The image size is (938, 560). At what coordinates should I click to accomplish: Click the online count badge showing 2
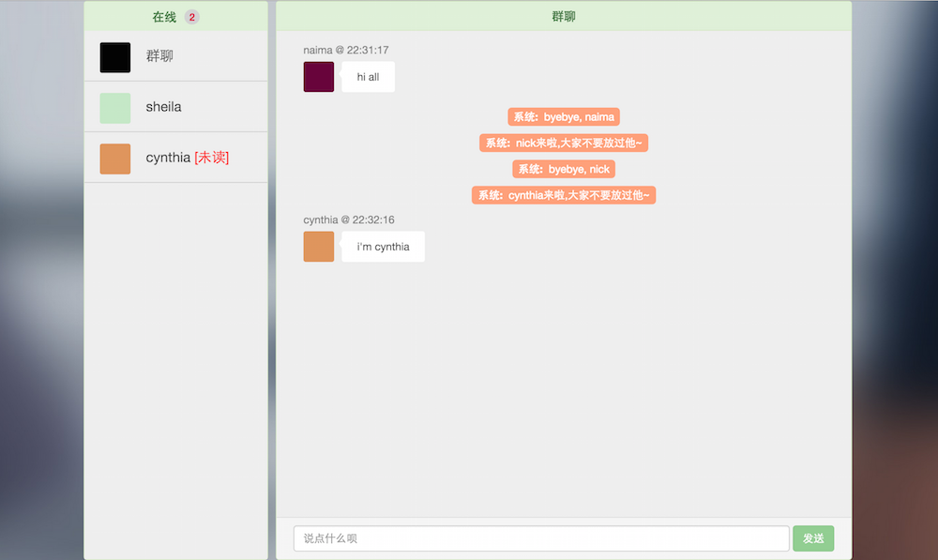pos(191,17)
